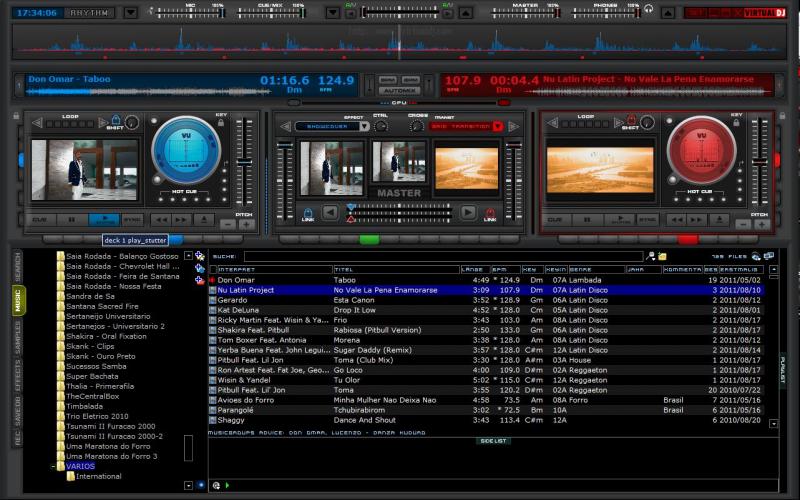Click deck 2 play stutter button
Viewport: 800px width, 500px height.
tap(620, 220)
